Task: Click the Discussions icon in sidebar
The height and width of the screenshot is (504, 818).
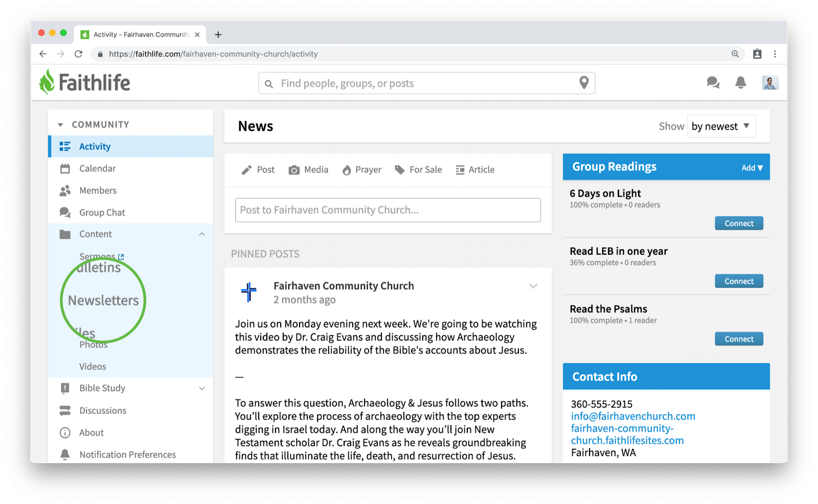Action: pos(65,410)
